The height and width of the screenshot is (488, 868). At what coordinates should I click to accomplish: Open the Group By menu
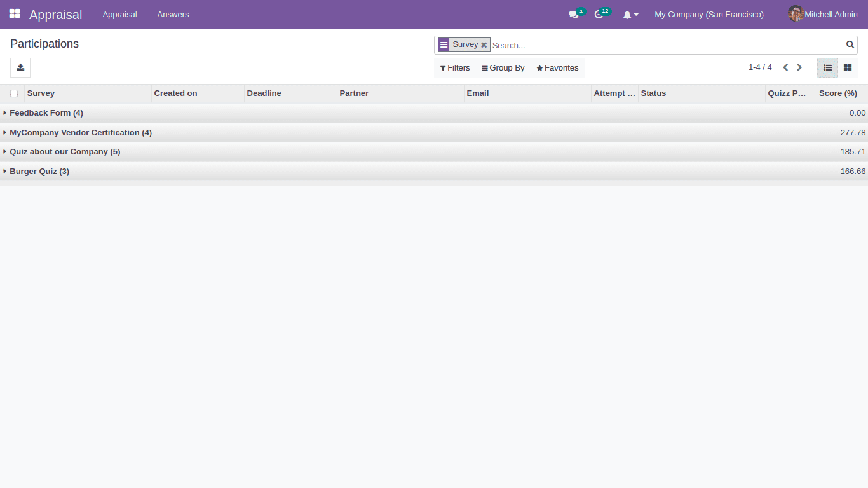click(x=503, y=67)
